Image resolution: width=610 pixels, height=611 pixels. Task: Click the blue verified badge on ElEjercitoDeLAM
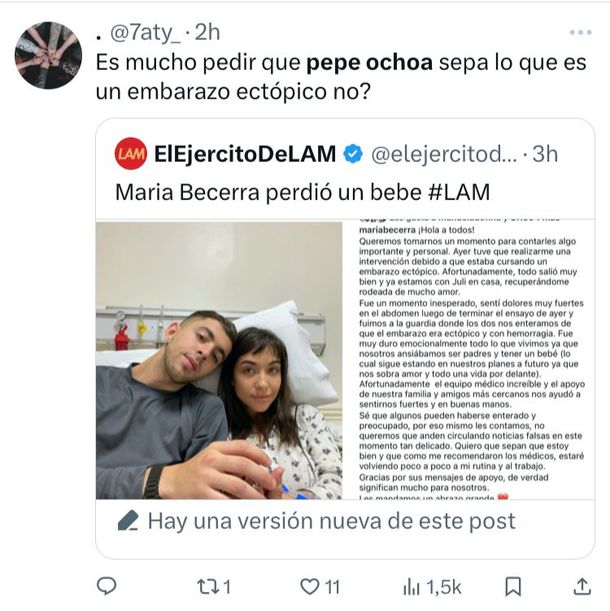coord(354,154)
